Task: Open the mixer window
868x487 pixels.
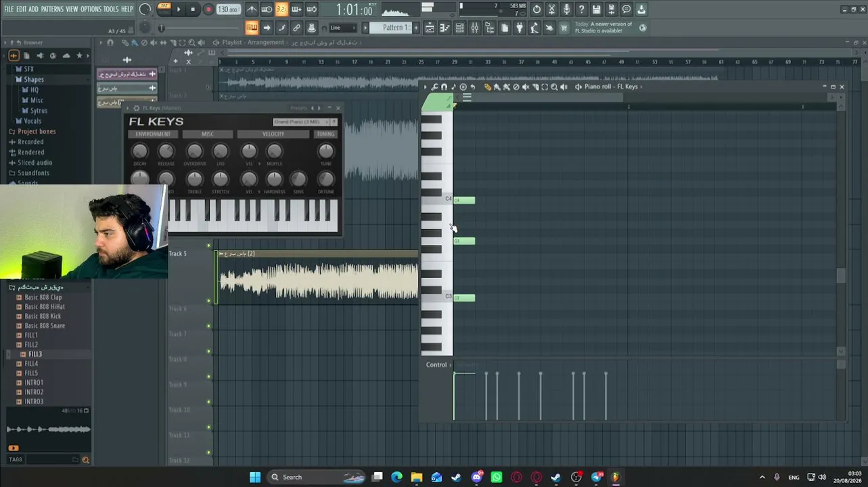Action: pyautogui.click(x=475, y=28)
